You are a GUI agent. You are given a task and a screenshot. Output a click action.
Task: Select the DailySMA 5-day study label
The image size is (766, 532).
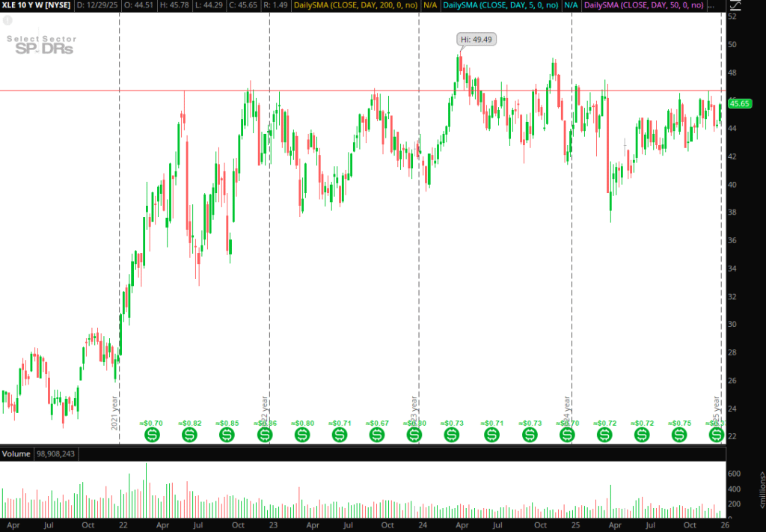pos(497,5)
